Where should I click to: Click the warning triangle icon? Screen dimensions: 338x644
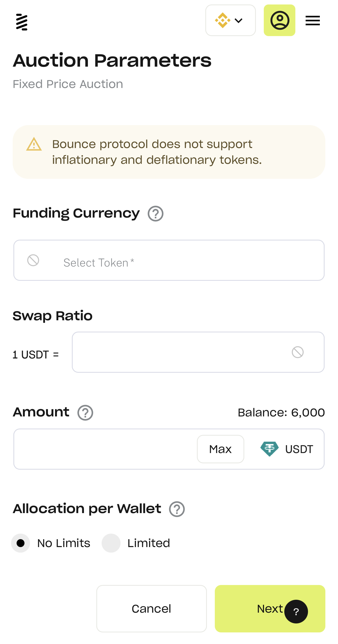pyautogui.click(x=34, y=144)
